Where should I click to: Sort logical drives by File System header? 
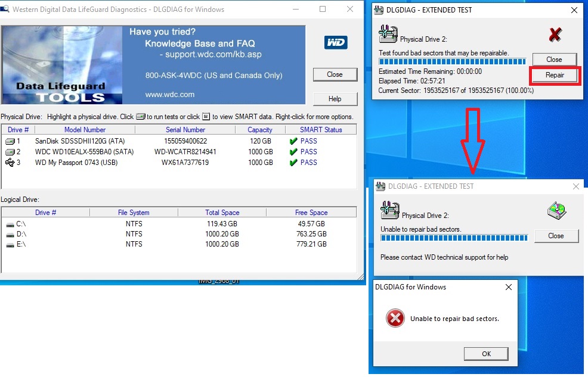[134, 213]
